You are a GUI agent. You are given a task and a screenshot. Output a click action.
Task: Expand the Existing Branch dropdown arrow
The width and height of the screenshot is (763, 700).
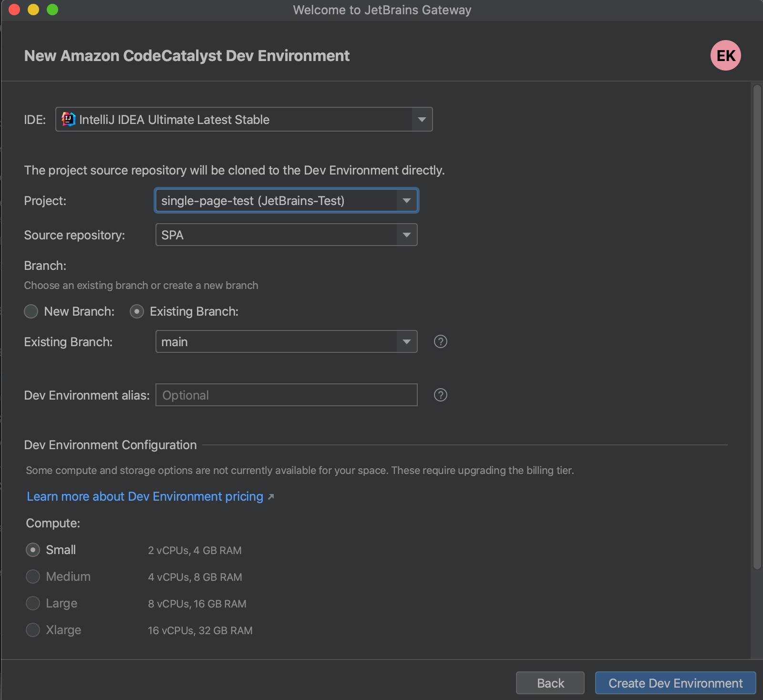coord(406,341)
